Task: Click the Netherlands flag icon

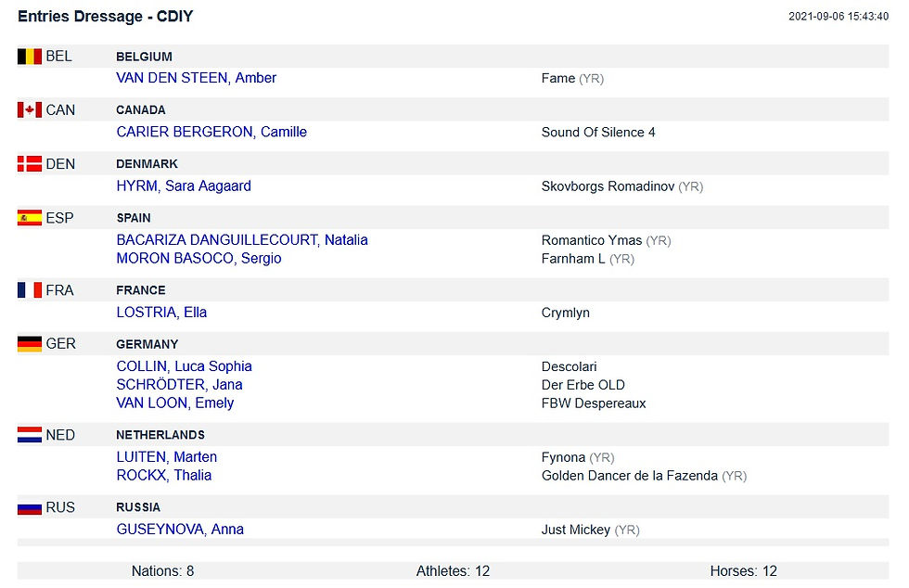Action: point(30,435)
